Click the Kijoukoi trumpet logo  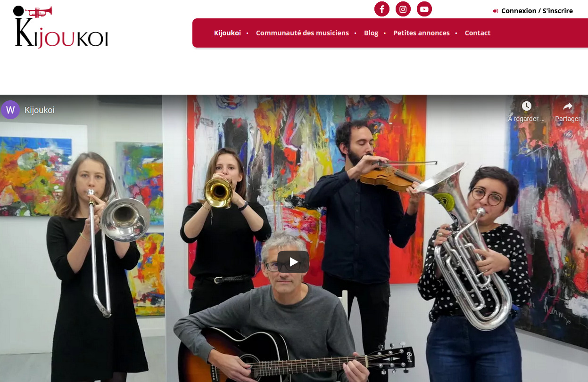point(61,27)
